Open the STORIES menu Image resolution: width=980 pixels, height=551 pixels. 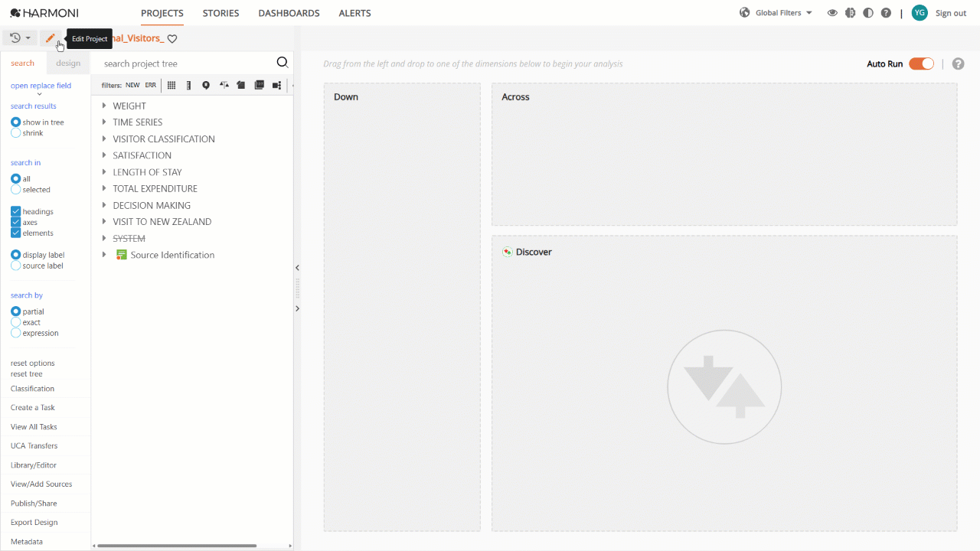(x=220, y=13)
